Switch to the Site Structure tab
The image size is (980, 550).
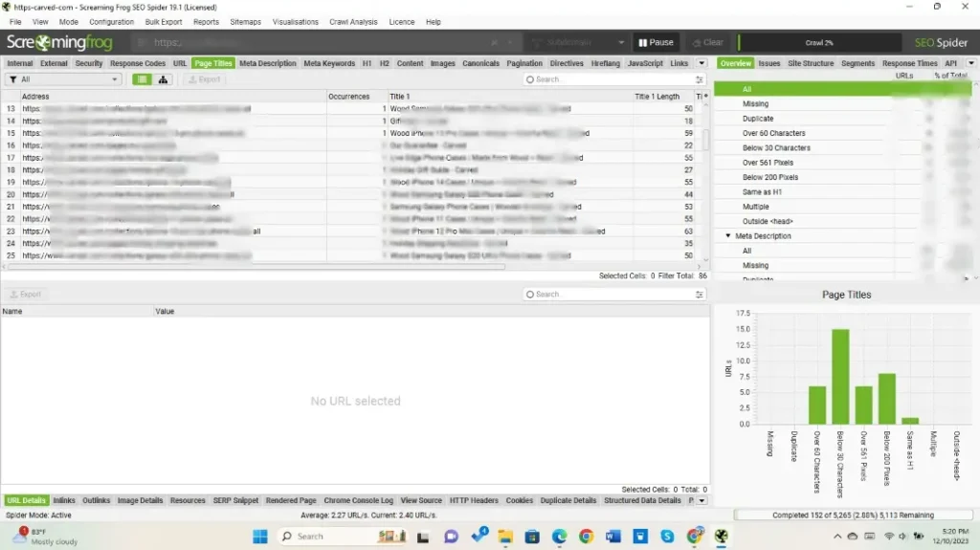(x=811, y=63)
